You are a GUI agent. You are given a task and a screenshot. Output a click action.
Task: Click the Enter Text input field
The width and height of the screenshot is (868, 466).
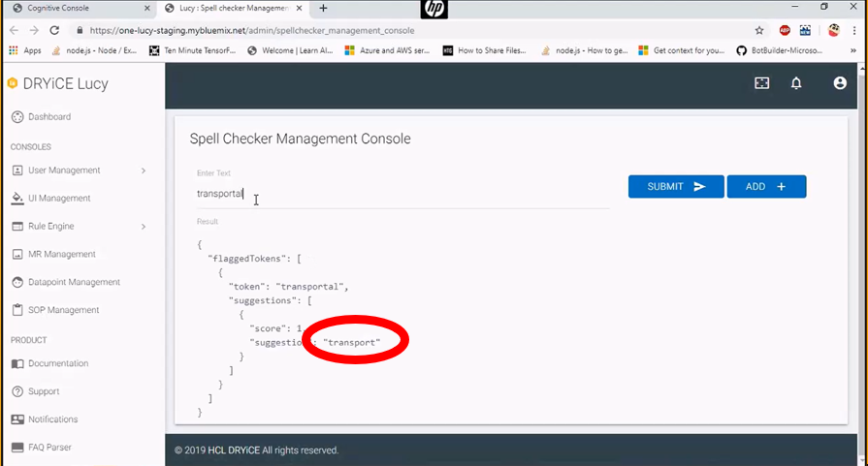[402, 194]
